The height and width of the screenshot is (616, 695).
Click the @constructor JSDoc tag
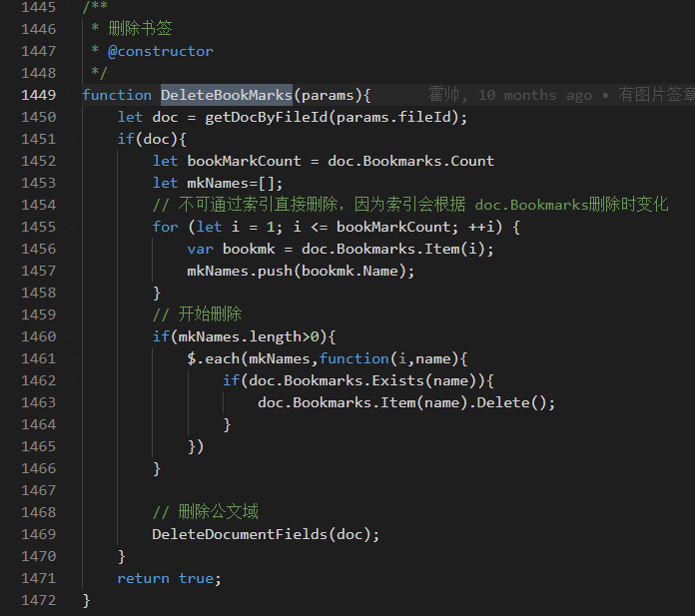[x=161, y=51]
